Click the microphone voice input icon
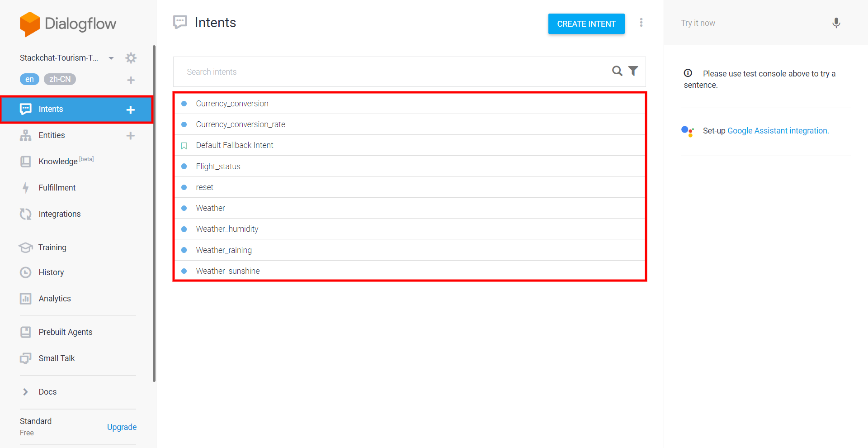868x448 pixels. pos(836,23)
